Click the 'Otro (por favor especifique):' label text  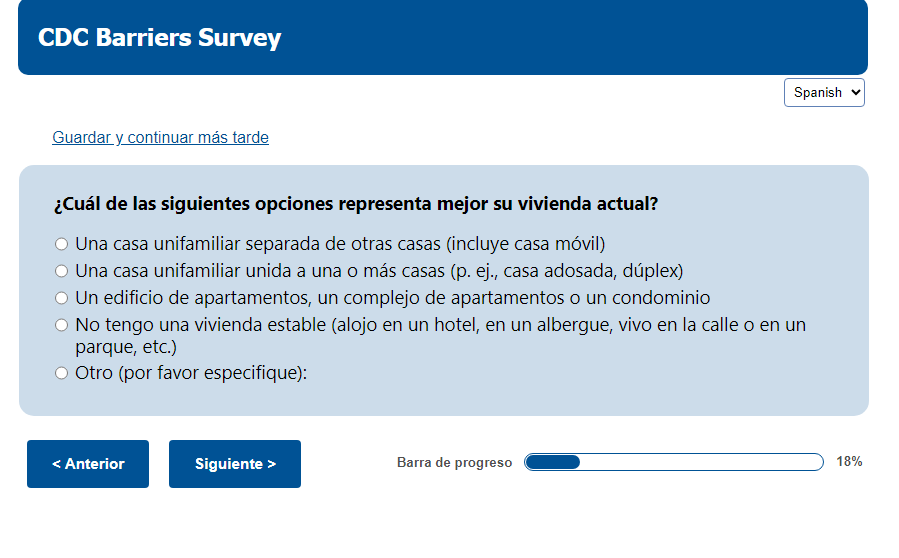click(191, 373)
